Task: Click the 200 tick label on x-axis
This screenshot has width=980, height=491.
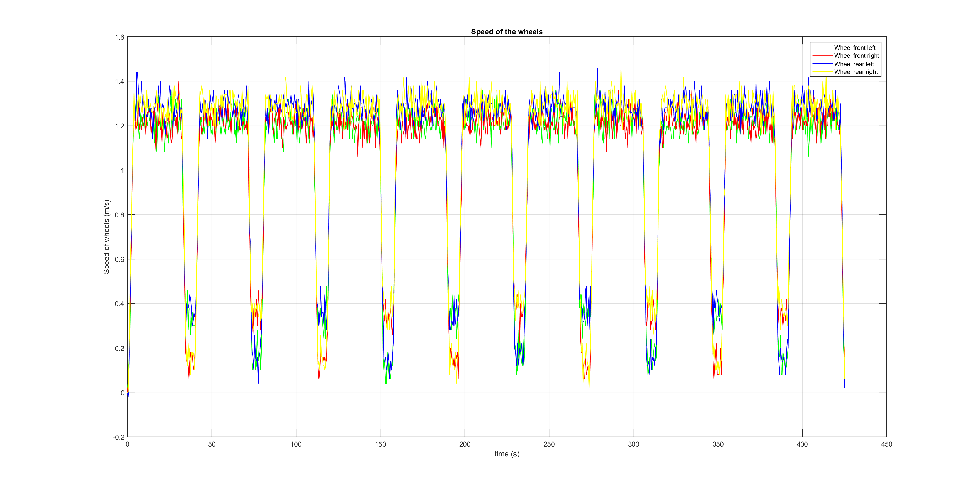Action: pyautogui.click(x=464, y=444)
